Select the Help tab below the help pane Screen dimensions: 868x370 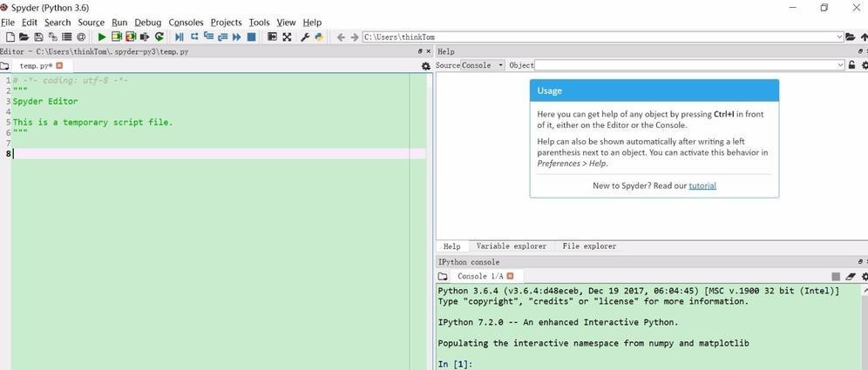tap(451, 246)
